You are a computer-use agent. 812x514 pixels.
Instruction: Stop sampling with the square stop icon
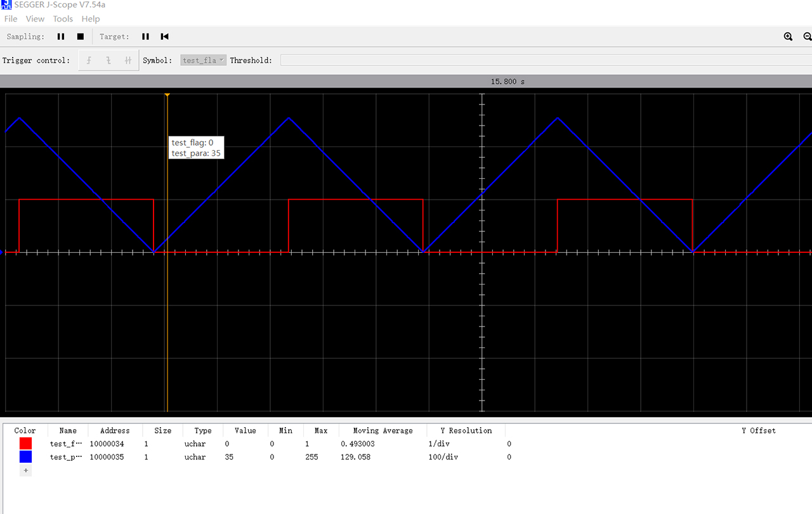[81, 37]
